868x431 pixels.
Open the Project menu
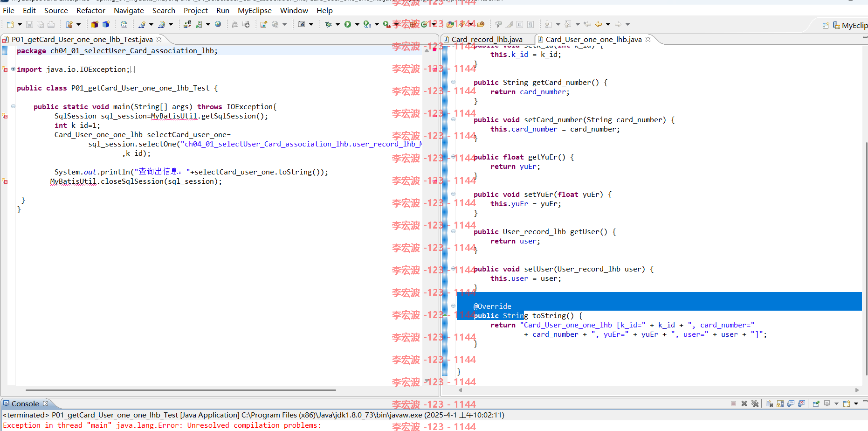pyautogui.click(x=196, y=10)
